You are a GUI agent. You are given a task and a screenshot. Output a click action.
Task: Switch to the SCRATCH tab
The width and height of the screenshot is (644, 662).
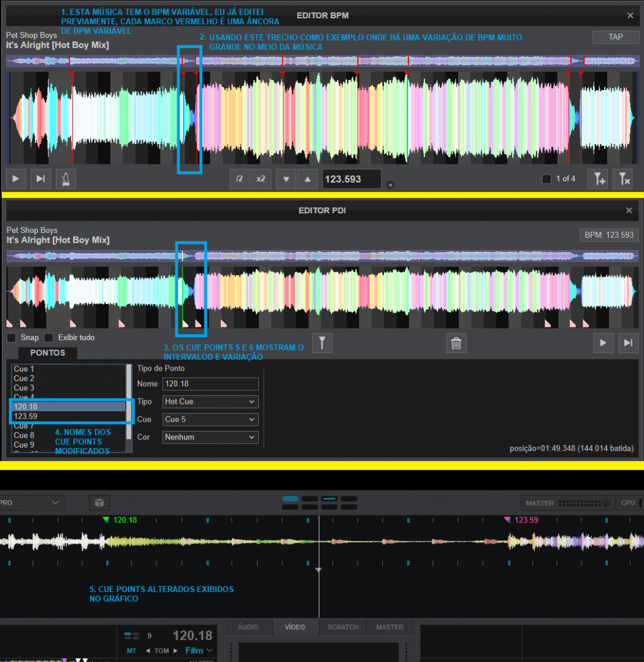click(x=343, y=627)
